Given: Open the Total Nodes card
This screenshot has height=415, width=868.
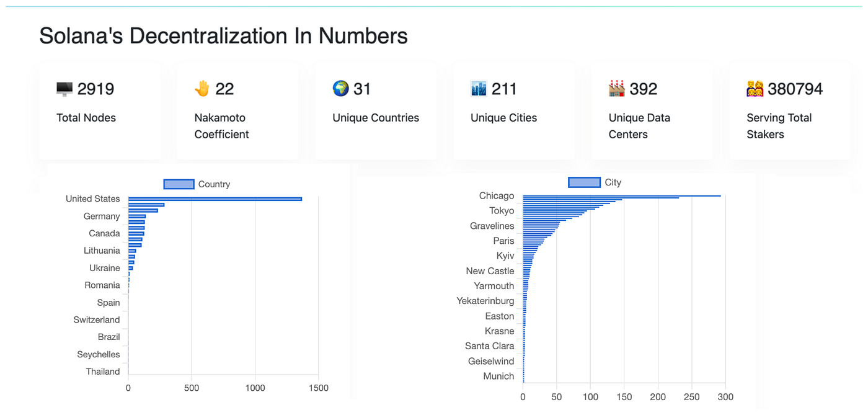Looking at the screenshot, I should (x=100, y=111).
